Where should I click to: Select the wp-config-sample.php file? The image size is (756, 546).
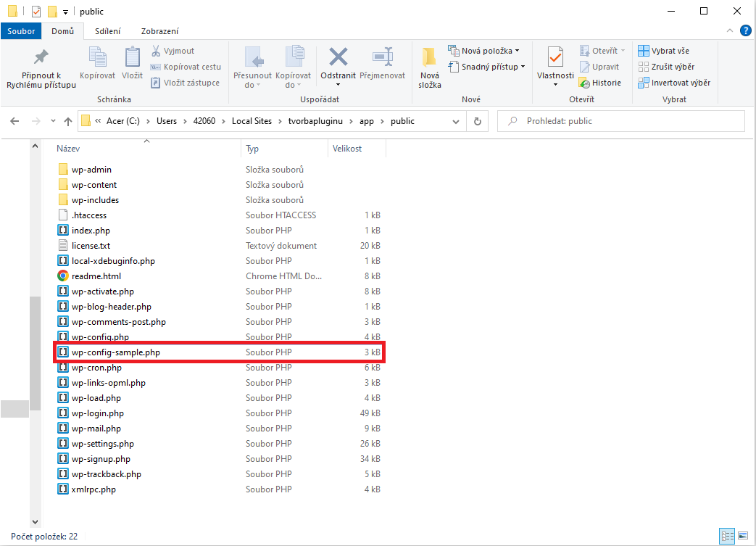coord(116,352)
